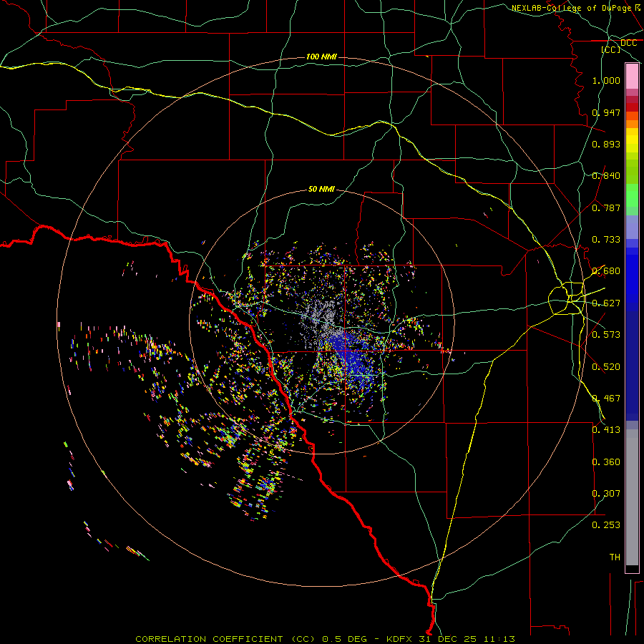Select the 0.840 scale value
This screenshot has width=644, height=644.
click(x=606, y=176)
